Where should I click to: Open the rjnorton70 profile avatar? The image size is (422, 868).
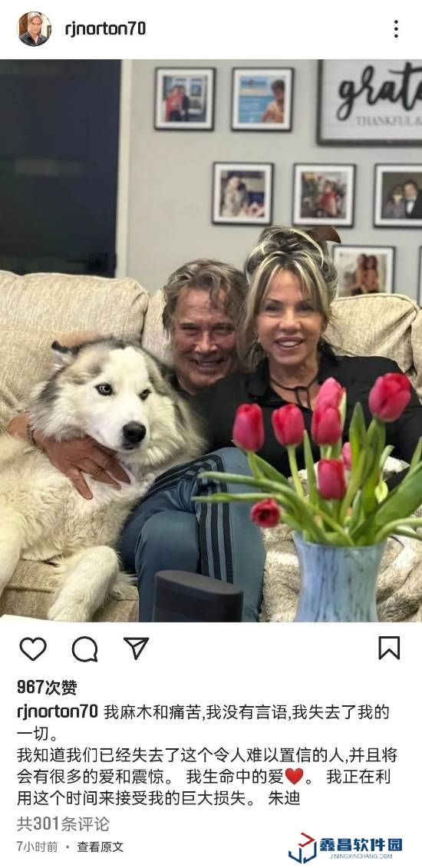click(35, 29)
